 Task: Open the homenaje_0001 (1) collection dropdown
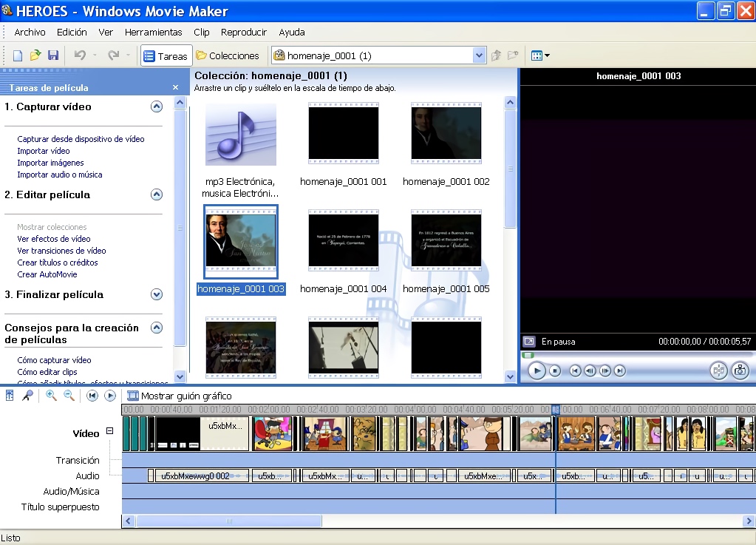coord(478,55)
